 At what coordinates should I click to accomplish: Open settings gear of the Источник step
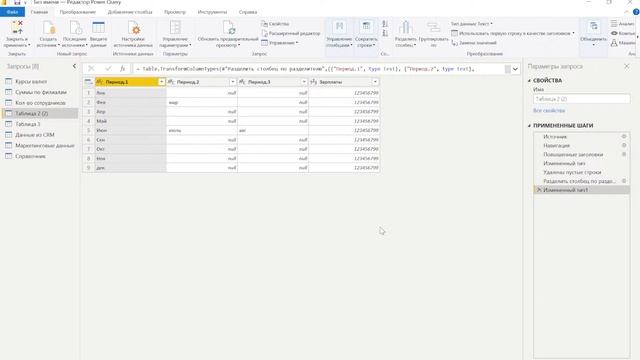pyautogui.click(x=624, y=136)
